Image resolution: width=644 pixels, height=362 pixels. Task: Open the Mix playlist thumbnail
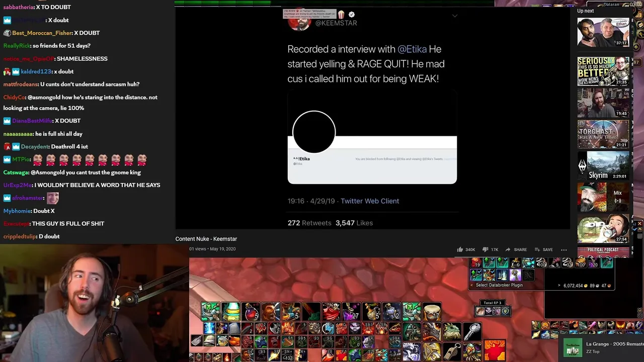(603, 197)
